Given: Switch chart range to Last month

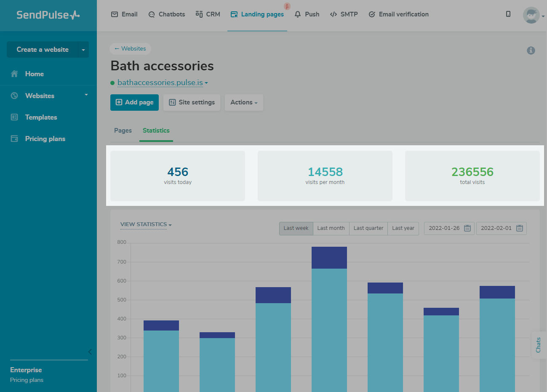Looking at the screenshot, I should 331,228.
